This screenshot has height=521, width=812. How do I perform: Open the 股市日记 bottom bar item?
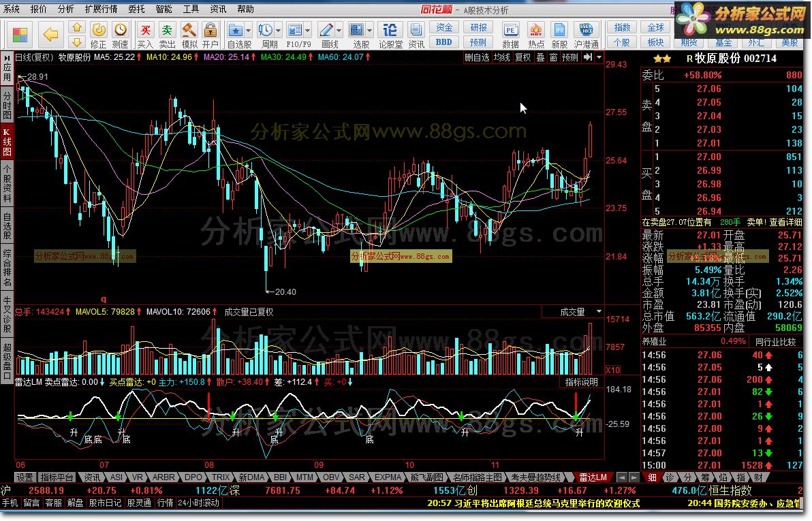pos(105,503)
